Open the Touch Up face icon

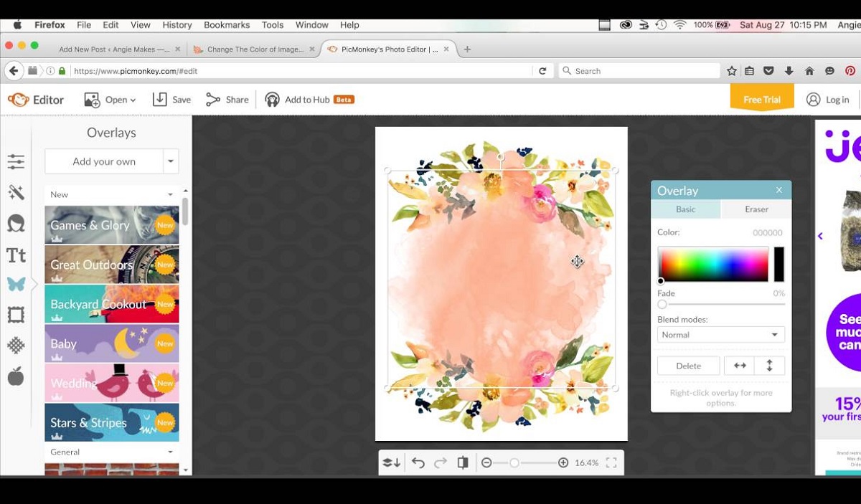point(16,223)
